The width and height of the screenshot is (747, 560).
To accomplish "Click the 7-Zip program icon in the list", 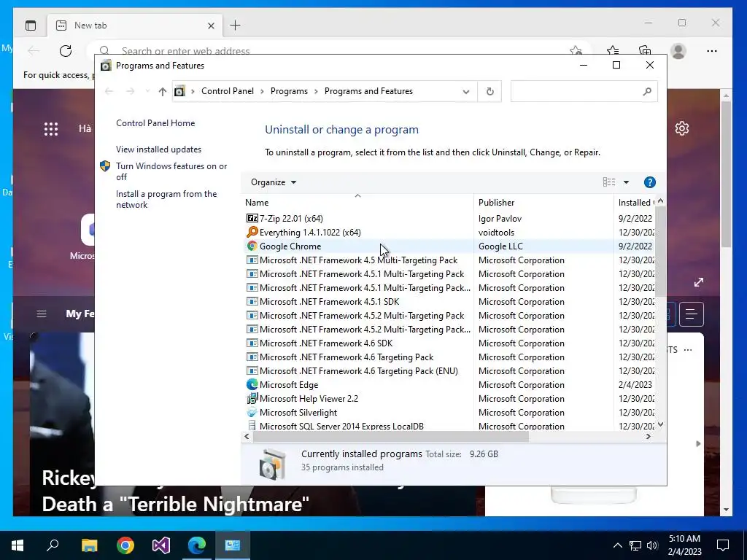I will tap(252, 219).
